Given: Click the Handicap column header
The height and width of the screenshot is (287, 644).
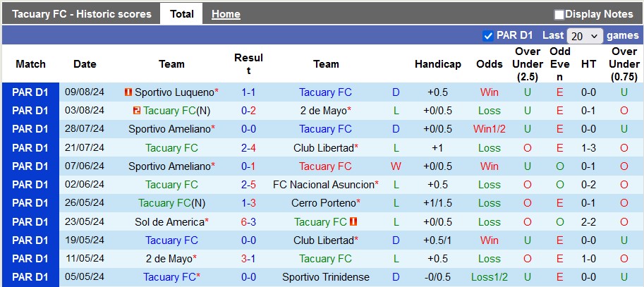Looking at the screenshot, I should 437,64.
